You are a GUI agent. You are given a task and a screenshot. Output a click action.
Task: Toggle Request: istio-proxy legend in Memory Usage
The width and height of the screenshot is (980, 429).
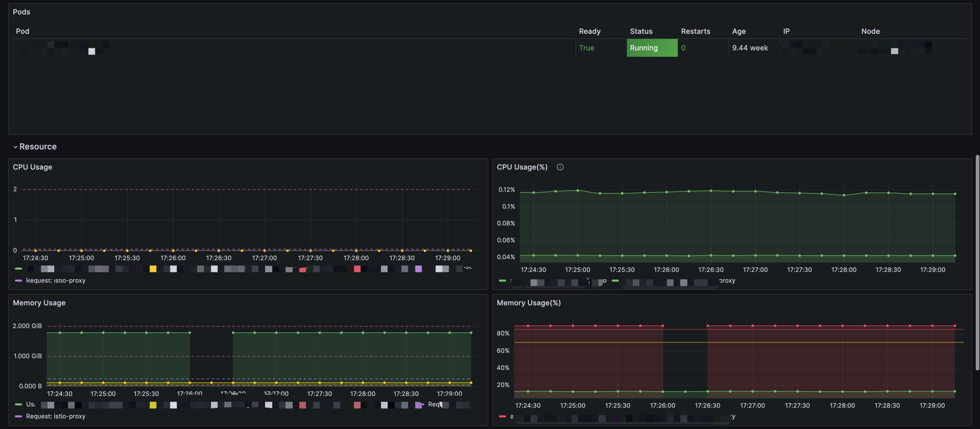point(56,416)
